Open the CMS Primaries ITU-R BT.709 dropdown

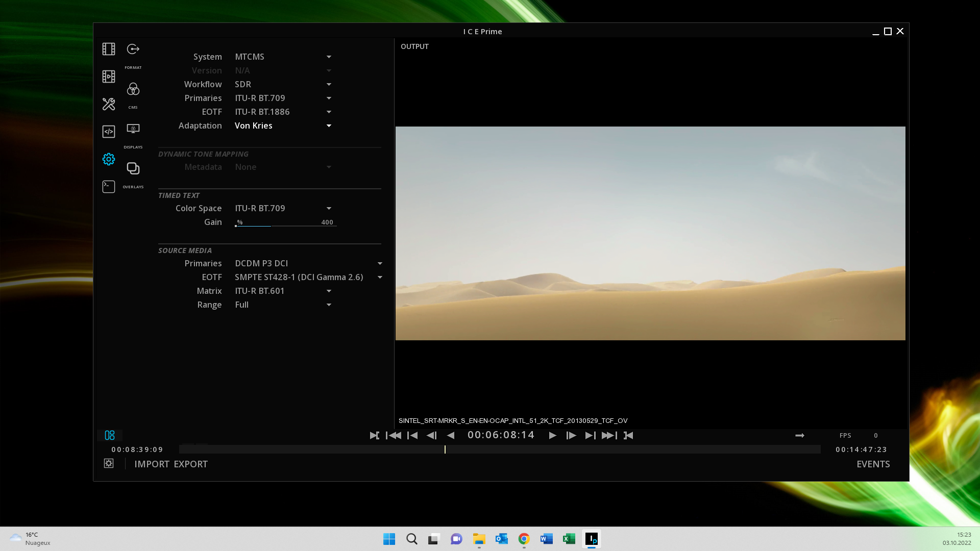pos(283,98)
